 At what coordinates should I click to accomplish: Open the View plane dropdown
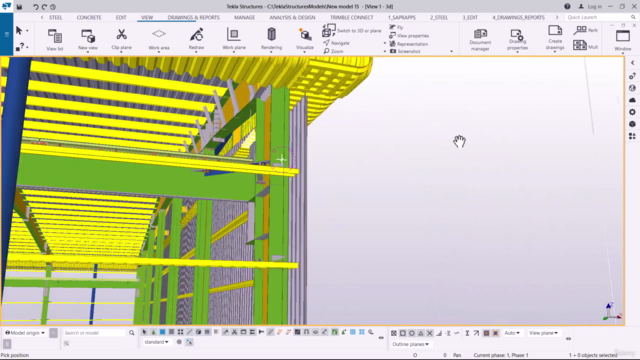pyautogui.click(x=543, y=333)
